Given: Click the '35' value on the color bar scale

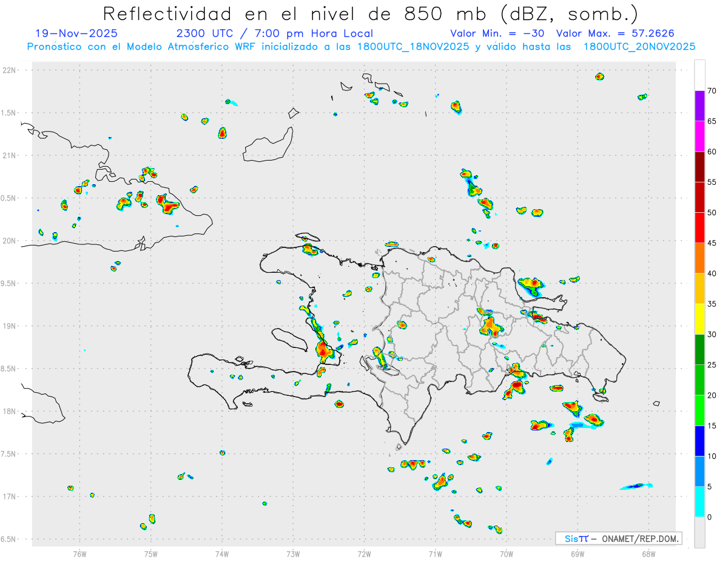Looking at the screenshot, I should [x=712, y=304].
